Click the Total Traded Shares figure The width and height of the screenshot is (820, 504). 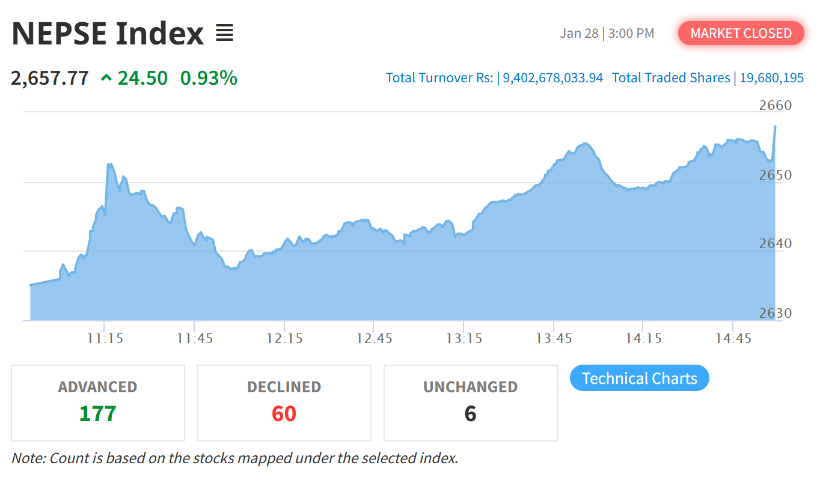coord(769,78)
